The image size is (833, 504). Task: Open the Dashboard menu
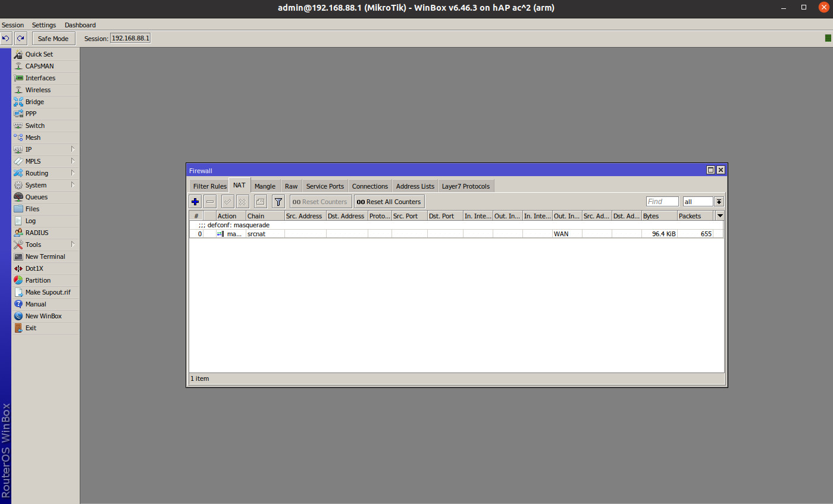point(80,25)
